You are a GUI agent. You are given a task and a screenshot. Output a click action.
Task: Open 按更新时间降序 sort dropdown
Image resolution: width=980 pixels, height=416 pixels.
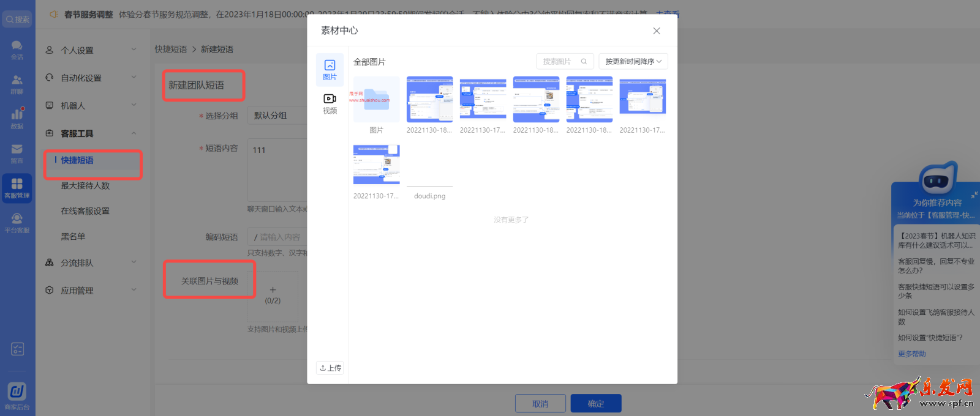coord(633,62)
